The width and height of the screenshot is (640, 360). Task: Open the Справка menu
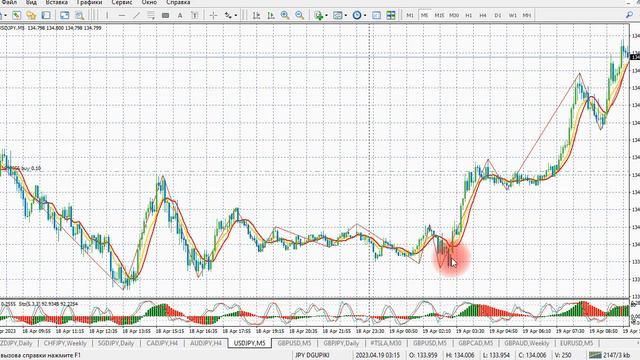click(x=178, y=2)
